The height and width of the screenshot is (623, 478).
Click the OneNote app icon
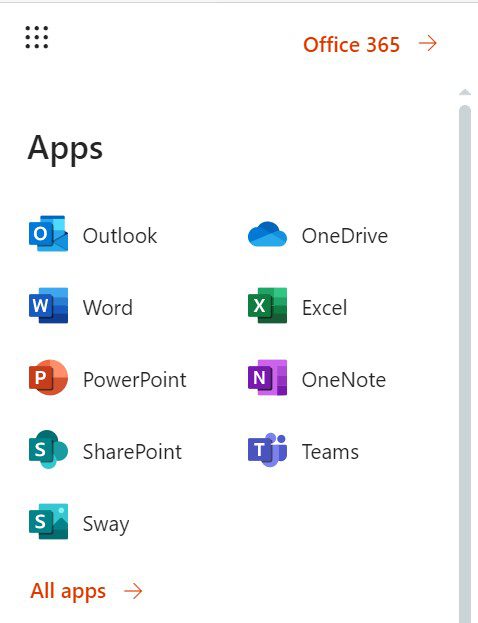(267, 377)
